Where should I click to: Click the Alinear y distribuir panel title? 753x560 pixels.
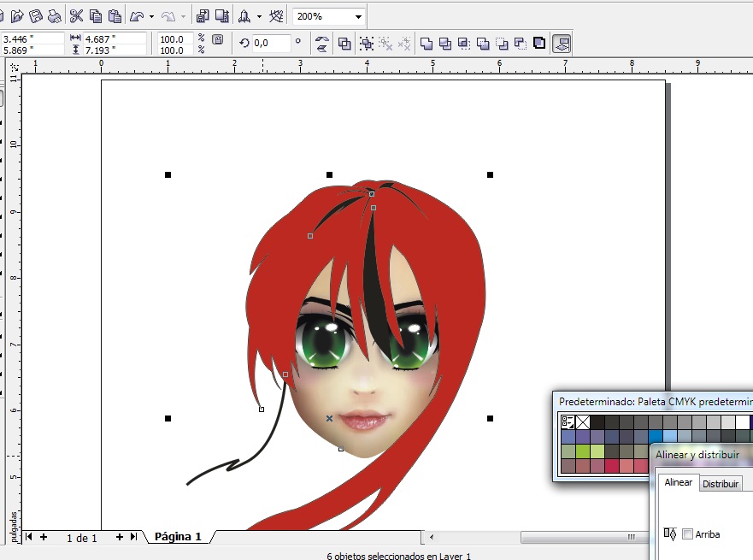pos(697,454)
